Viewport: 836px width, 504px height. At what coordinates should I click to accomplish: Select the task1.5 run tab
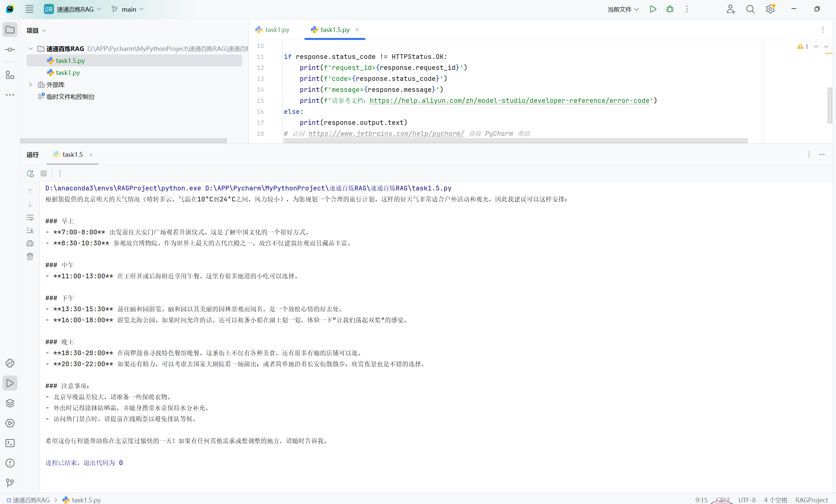pyautogui.click(x=72, y=155)
